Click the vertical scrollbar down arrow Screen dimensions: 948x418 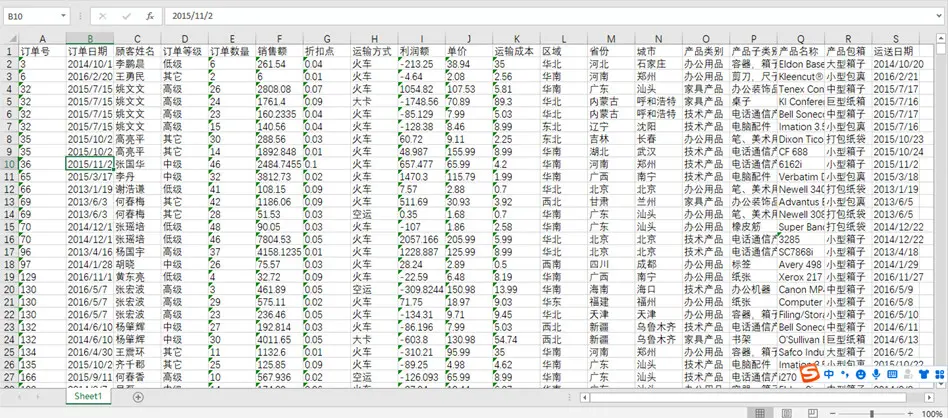(x=942, y=385)
